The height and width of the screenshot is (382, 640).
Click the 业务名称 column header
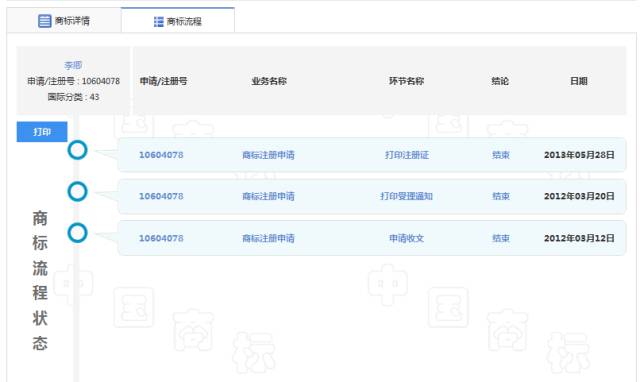tap(269, 81)
